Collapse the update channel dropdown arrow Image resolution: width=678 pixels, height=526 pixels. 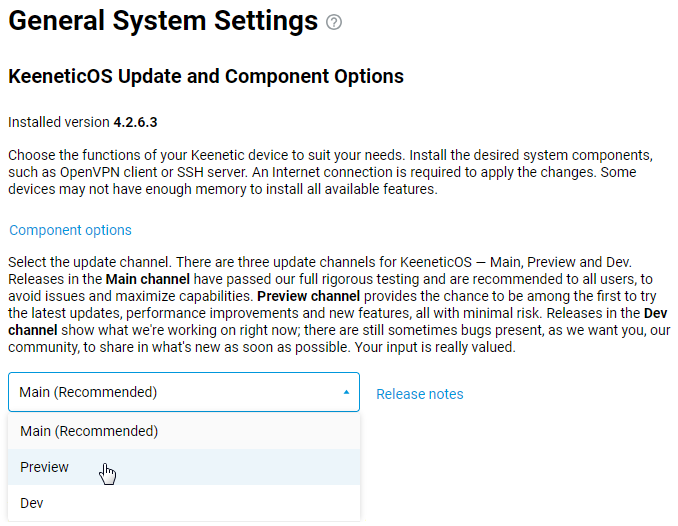click(346, 393)
